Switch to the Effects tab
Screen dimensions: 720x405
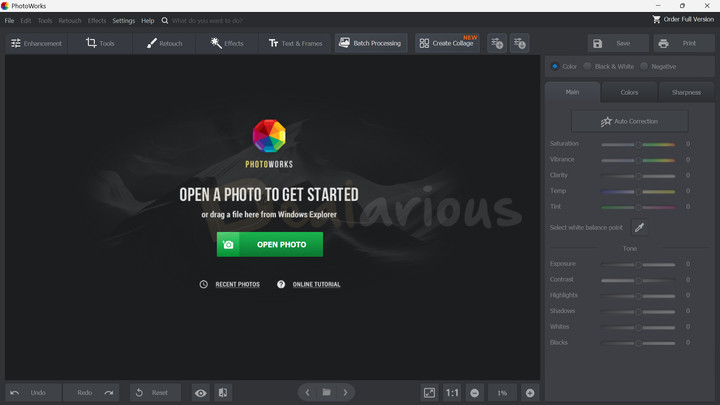(x=227, y=43)
